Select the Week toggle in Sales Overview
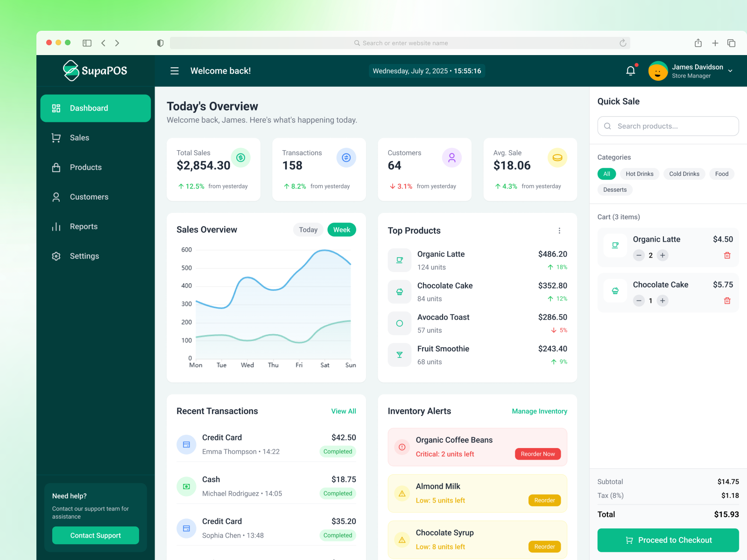The width and height of the screenshot is (747, 560). coord(342,229)
